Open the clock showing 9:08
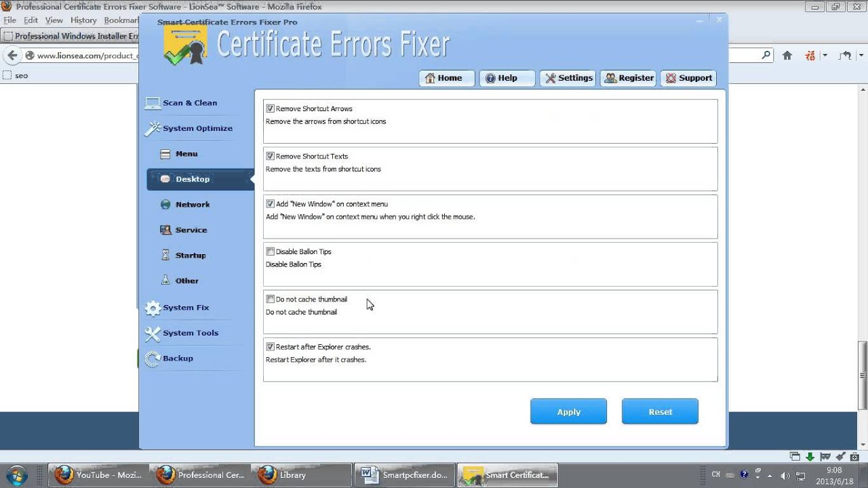Image resolution: width=868 pixels, height=488 pixels. [834, 475]
